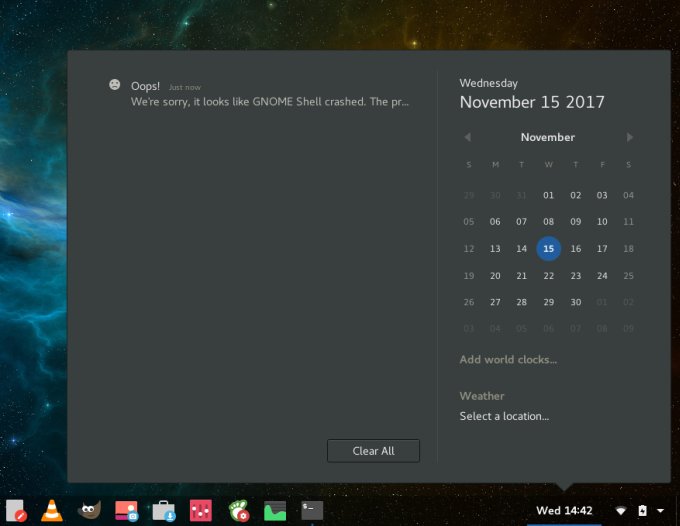Pick day 11 in the calendar

[x=628, y=222]
